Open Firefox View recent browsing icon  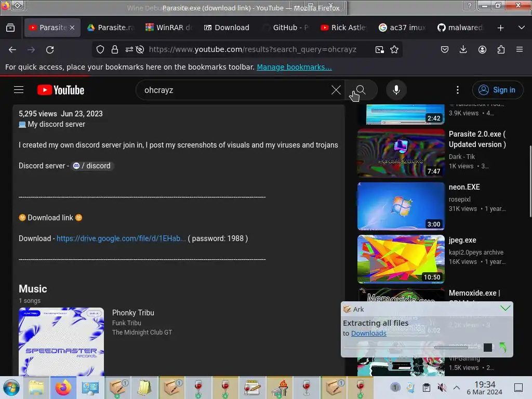[x=10, y=28]
